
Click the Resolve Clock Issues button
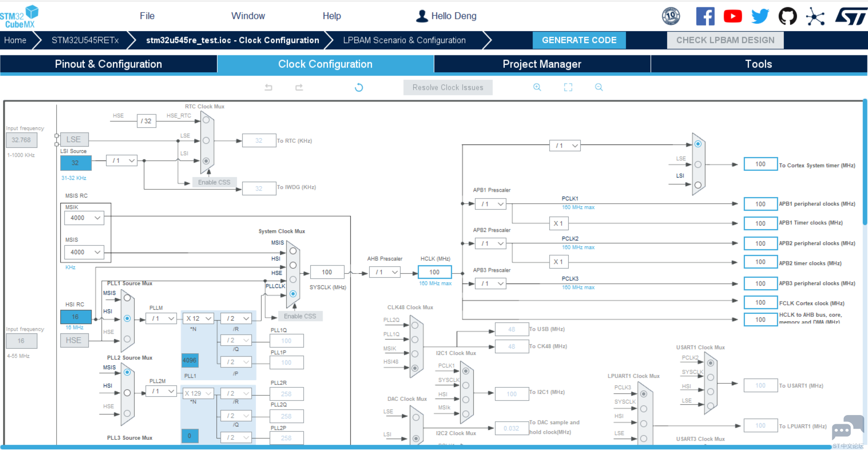pos(448,87)
